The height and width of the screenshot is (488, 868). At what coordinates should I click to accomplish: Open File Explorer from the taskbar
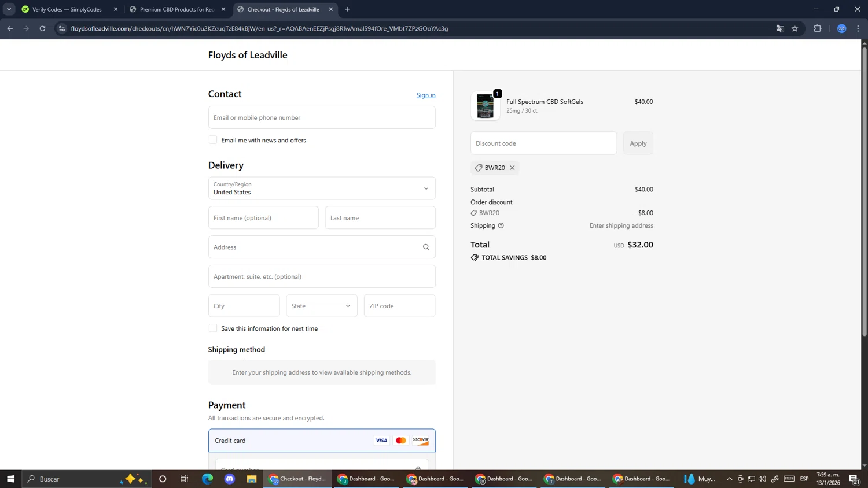point(252,479)
